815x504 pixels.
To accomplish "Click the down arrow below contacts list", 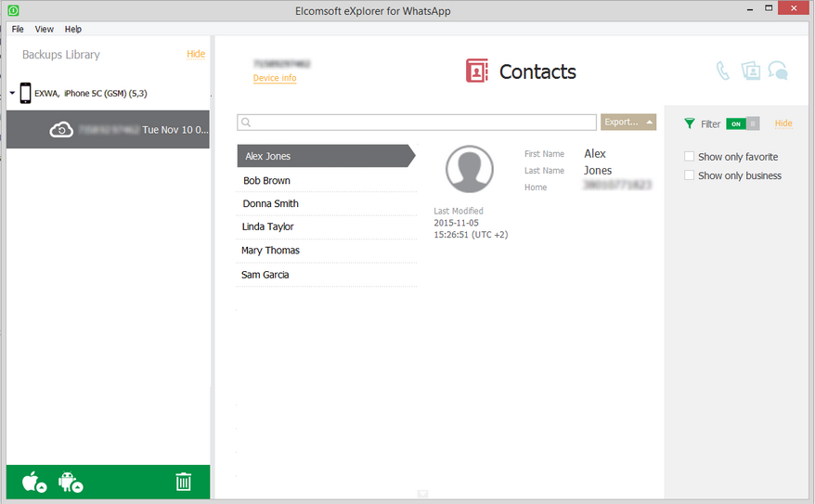I will pyautogui.click(x=422, y=494).
